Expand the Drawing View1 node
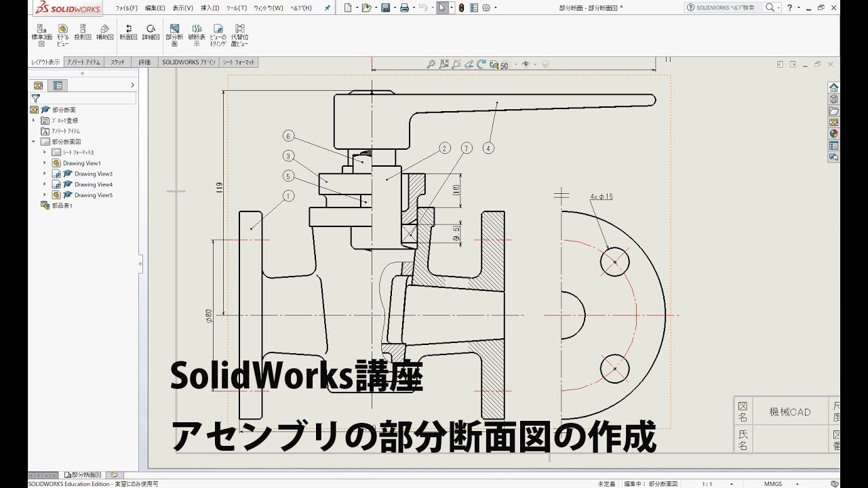The width and height of the screenshot is (868, 488). tap(45, 163)
